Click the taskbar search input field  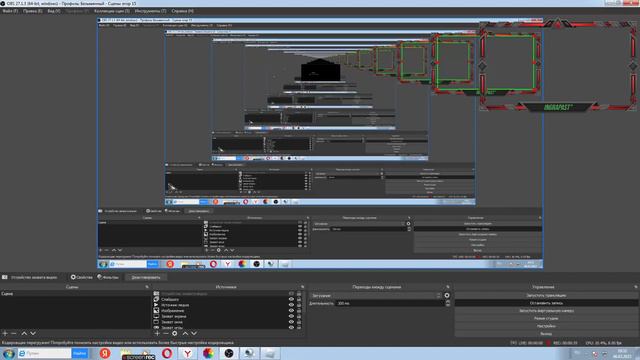44,353
